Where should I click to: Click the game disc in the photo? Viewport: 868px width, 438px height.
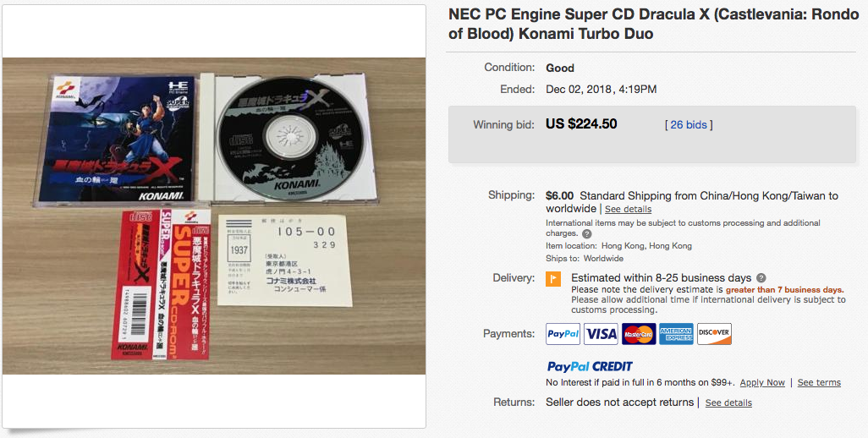(x=290, y=137)
